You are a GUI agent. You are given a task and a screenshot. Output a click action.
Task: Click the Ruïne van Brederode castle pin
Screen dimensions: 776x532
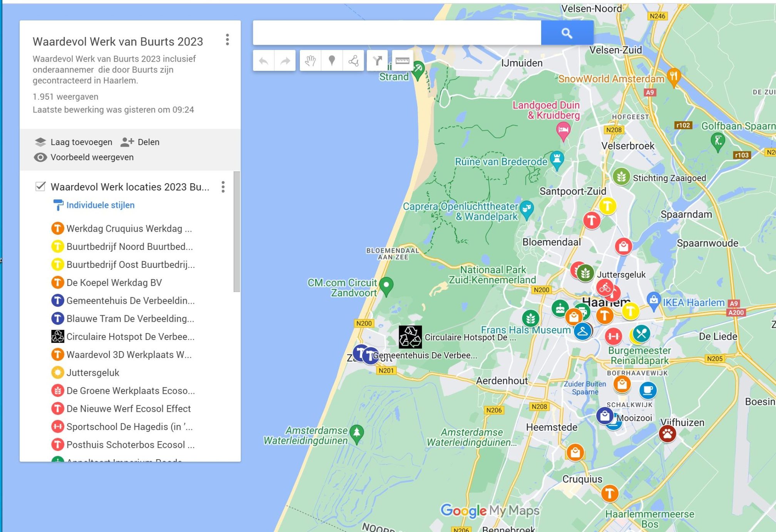(557, 161)
